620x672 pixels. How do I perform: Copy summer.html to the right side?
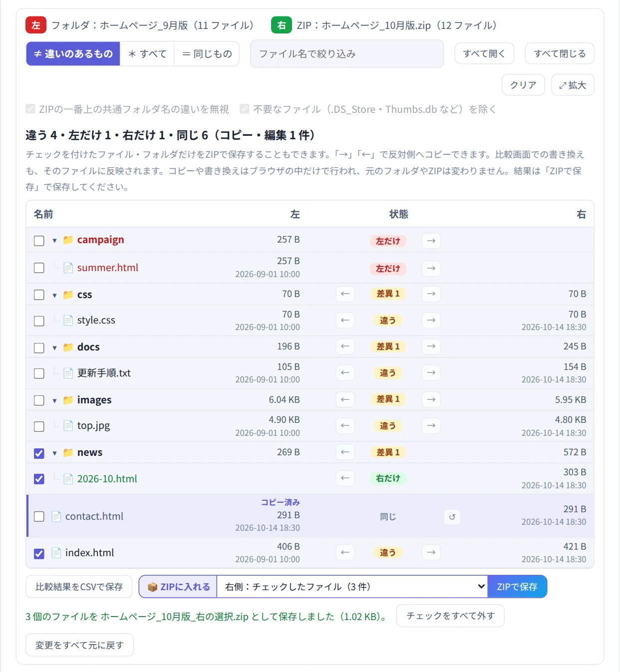(431, 268)
